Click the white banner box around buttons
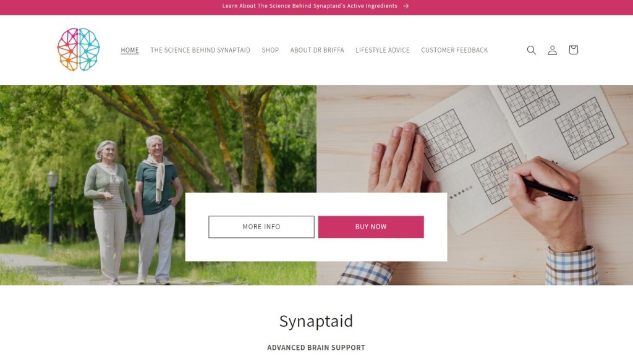 tap(316, 250)
